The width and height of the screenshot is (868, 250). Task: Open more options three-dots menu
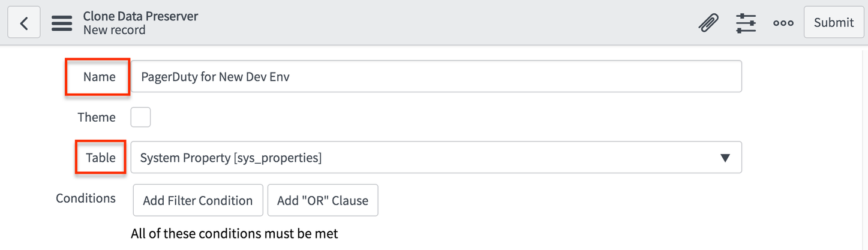tap(783, 23)
